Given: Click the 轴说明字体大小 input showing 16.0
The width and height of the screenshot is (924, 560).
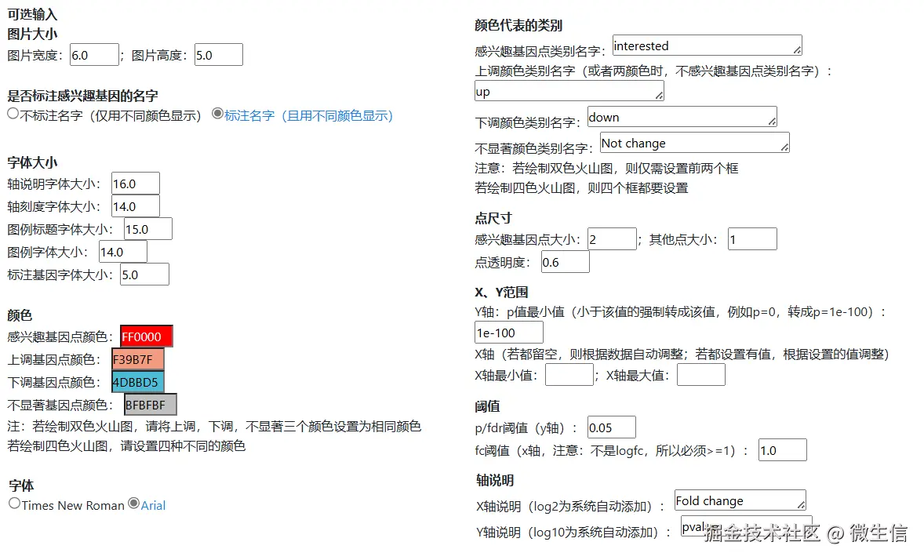Looking at the screenshot, I should [x=135, y=183].
